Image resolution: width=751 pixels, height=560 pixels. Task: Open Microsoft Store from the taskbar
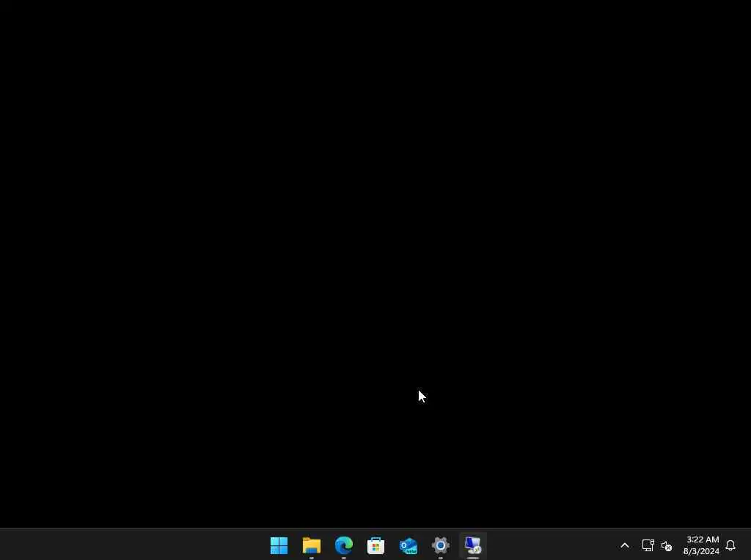pos(375,545)
